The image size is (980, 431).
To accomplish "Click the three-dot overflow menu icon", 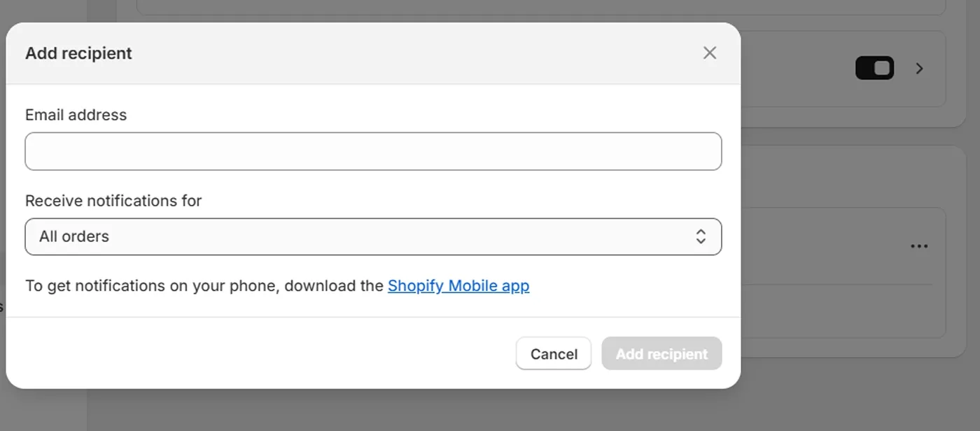I will pos(919,246).
